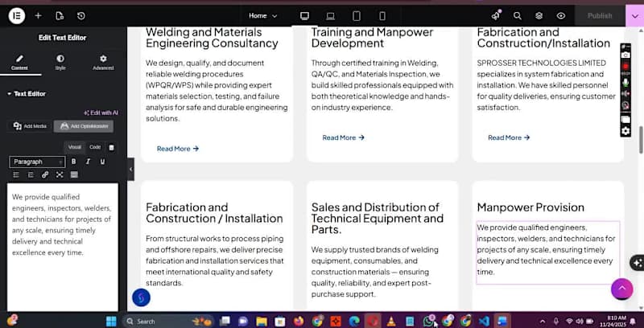Switch to Mobile responsive view

(382, 16)
